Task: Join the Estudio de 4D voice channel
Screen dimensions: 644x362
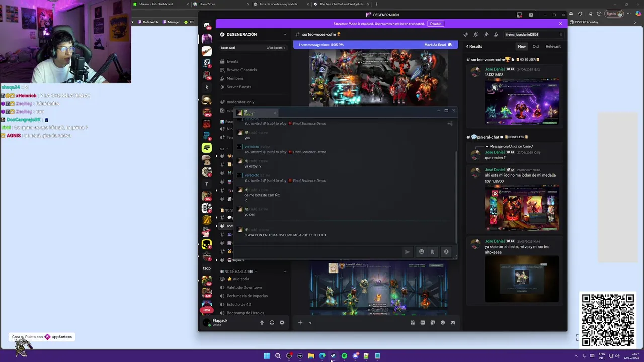Action: coord(254,304)
